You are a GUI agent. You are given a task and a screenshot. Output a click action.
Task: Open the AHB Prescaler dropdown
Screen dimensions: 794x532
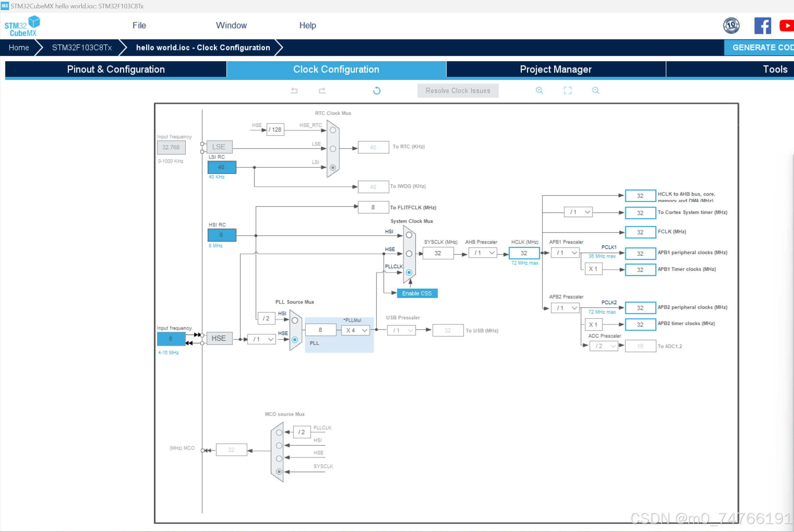tap(483, 253)
